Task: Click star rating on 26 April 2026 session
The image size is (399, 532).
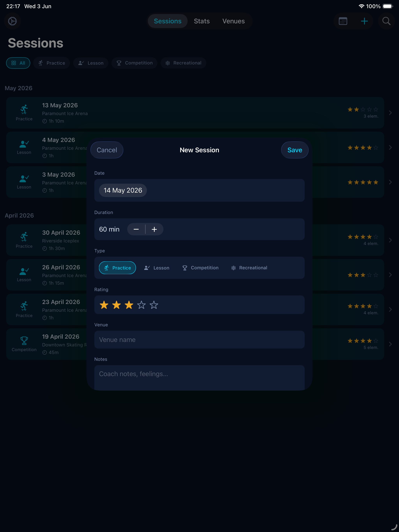Action: (x=363, y=275)
